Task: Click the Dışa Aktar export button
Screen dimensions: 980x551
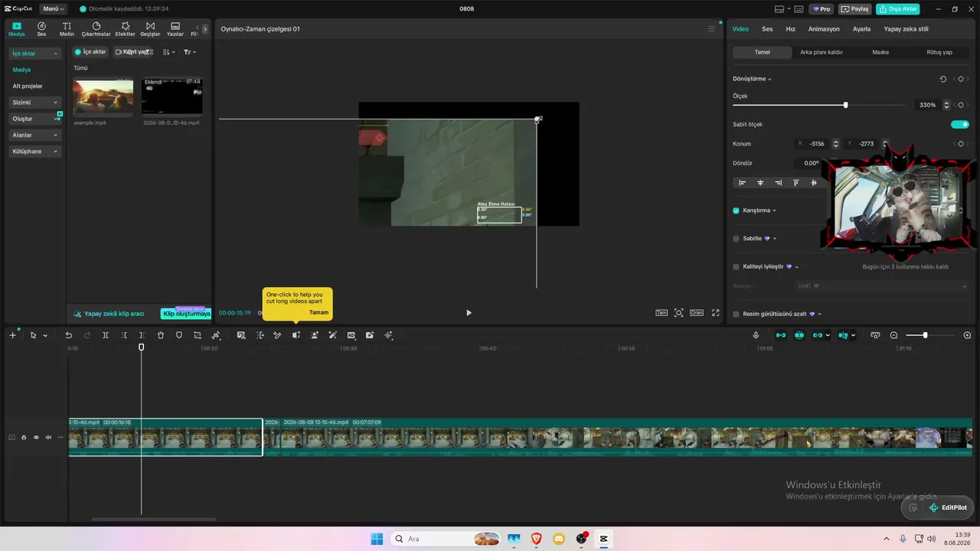Action: (898, 9)
